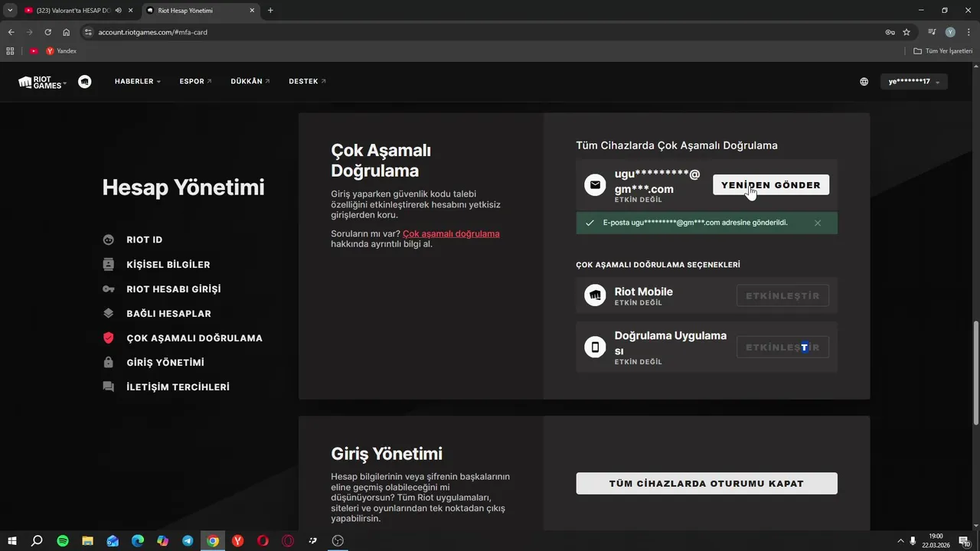
Task: Open the ye*******17 account dropdown
Action: pos(914,81)
